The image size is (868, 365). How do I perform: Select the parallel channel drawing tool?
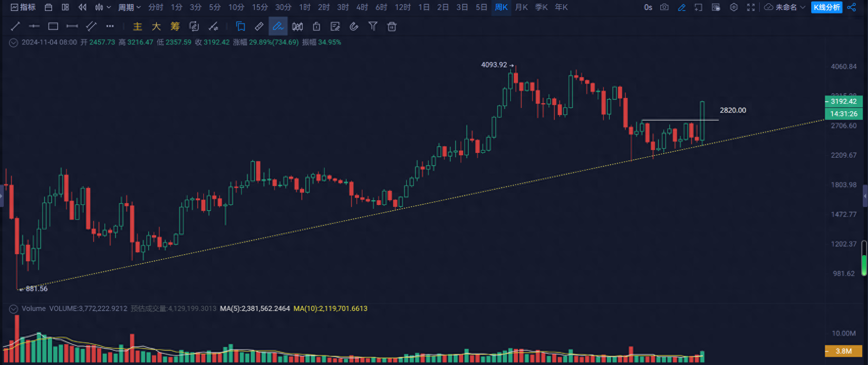[x=91, y=27]
